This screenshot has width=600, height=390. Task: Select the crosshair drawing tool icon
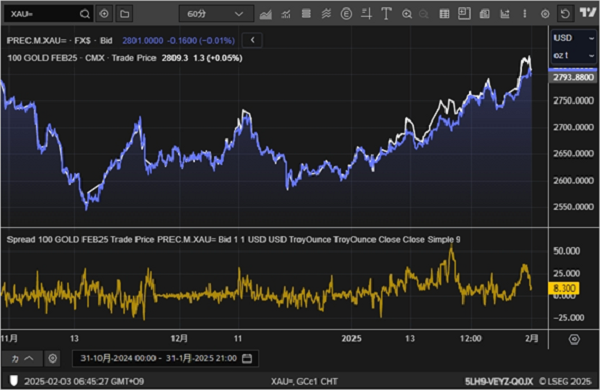pyautogui.click(x=367, y=14)
